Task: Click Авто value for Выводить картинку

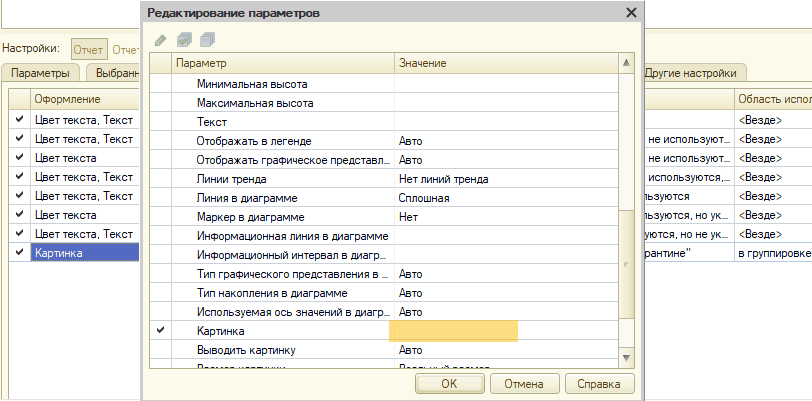Action: click(411, 350)
